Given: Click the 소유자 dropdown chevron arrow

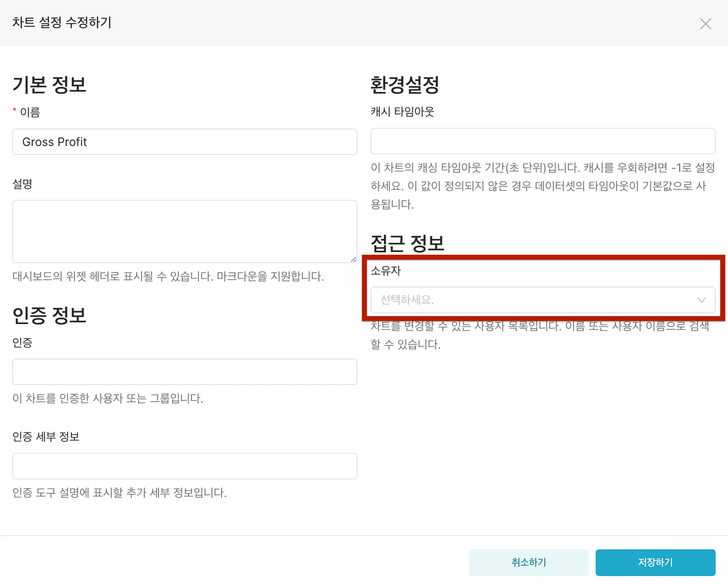Looking at the screenshot, I should pyautogui.click(x=701, y=300).
